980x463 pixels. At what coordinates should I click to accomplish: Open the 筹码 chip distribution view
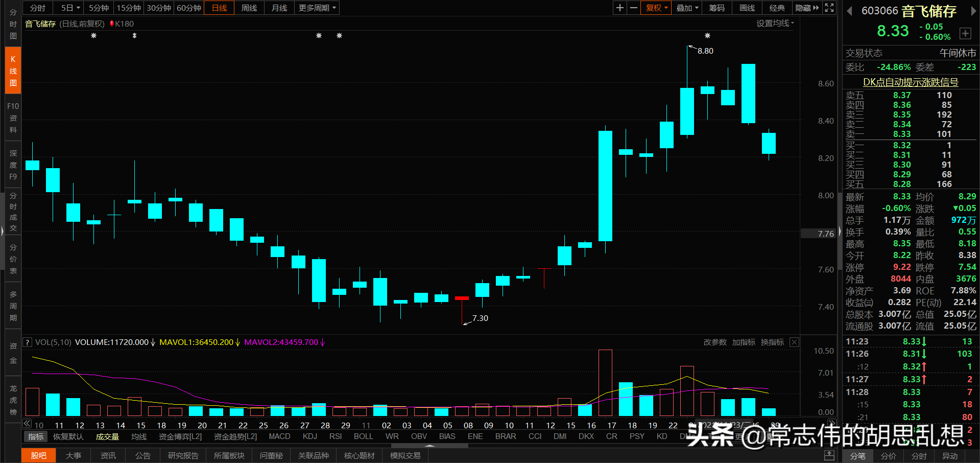click(716, 8)
